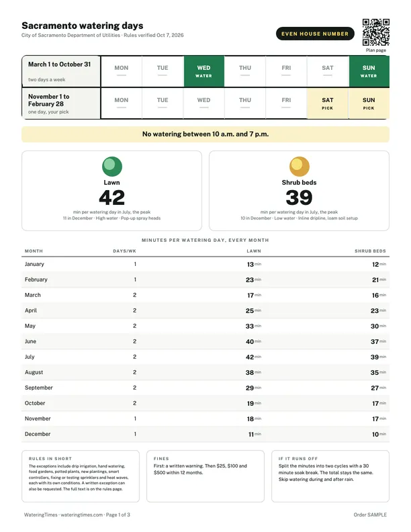This screenshot has height=532, width=411.
Task: Click the large 42 lawn minutes number
Action: [x=112, y=197]
